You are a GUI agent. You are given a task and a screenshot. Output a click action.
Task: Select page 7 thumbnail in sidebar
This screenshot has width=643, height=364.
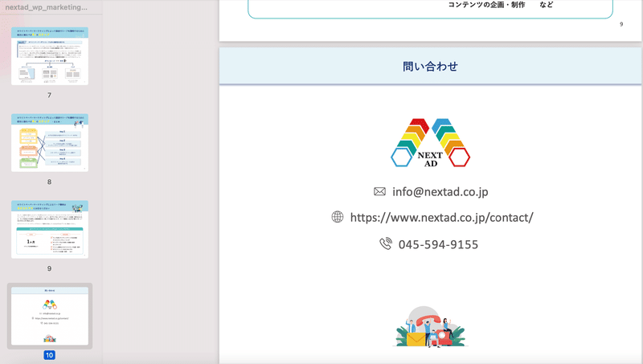click(x=50, y=56)
